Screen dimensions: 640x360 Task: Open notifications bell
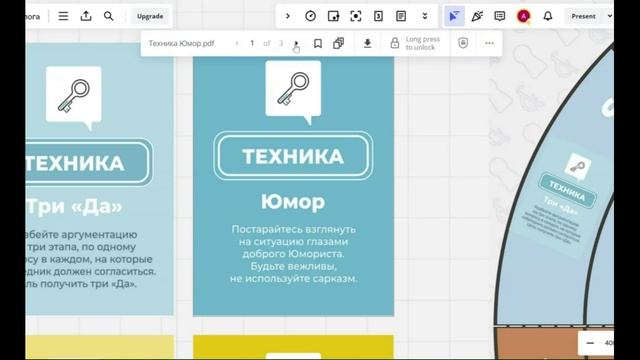(548, 16)
